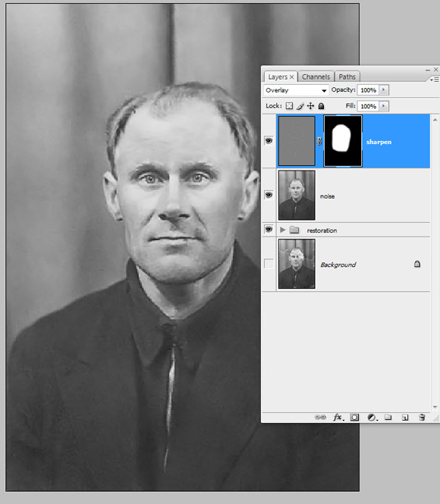Image resolution: width=440 pixels, height=504 pixels.
Task: Expand the restoration group
Action: (282, 230)
